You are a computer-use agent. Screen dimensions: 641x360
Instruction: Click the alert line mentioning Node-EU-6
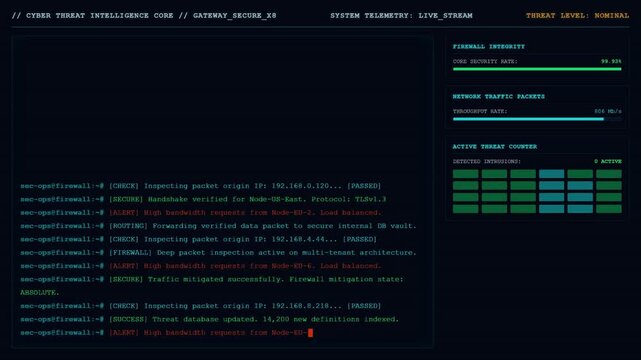click(201, 266)
